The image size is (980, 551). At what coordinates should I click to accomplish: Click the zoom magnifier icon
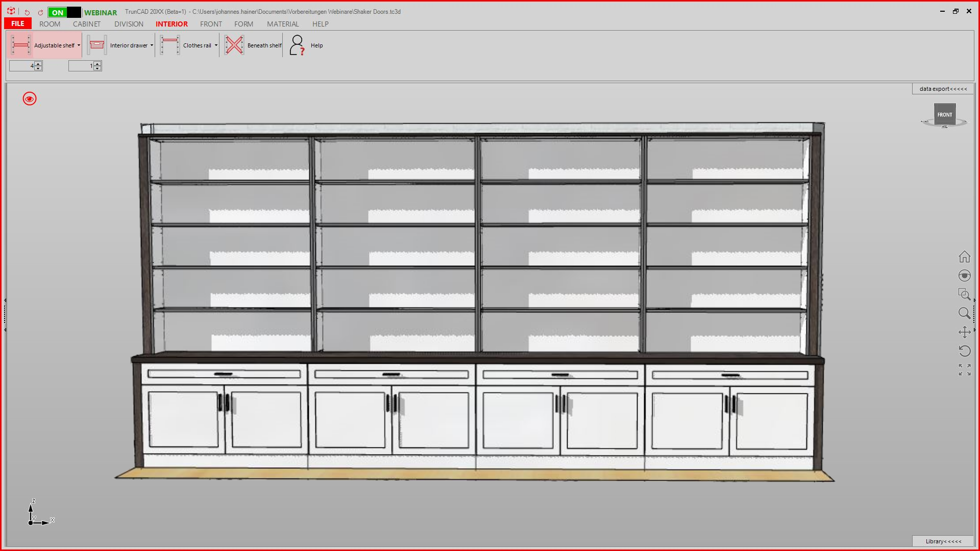(964, 313)
